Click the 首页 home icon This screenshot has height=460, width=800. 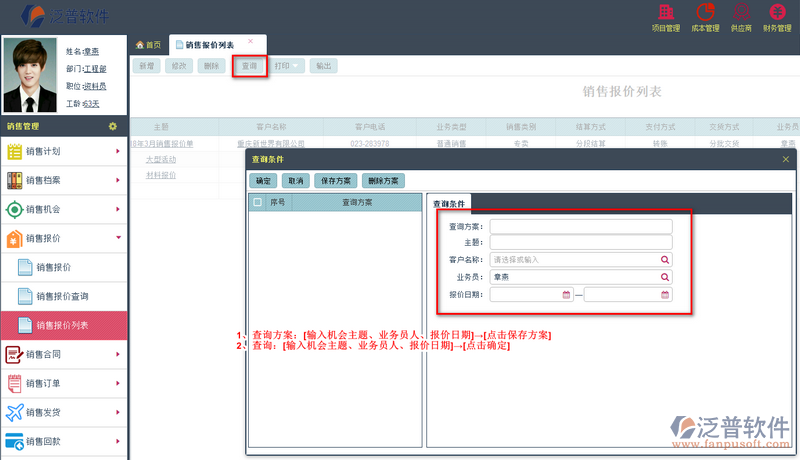pos(140,45)
